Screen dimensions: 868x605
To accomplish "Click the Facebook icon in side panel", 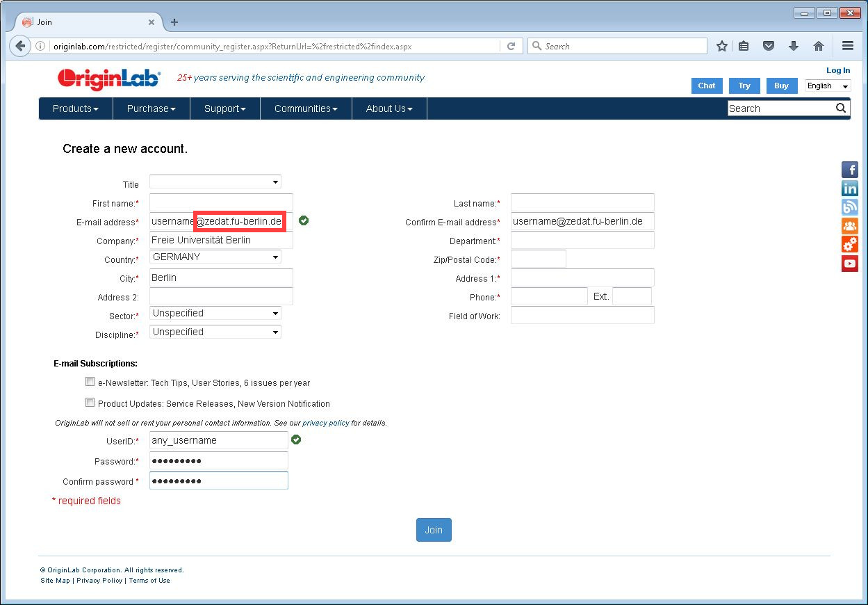I will coord(849,170).
